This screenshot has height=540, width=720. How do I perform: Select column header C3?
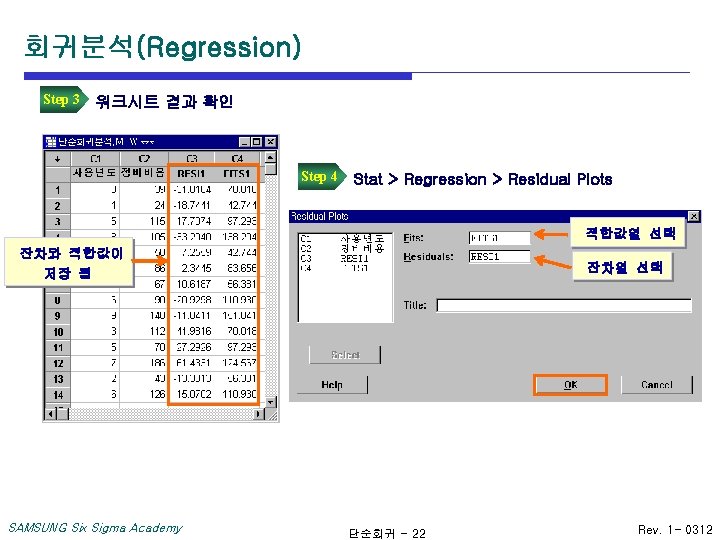point(191,159)
